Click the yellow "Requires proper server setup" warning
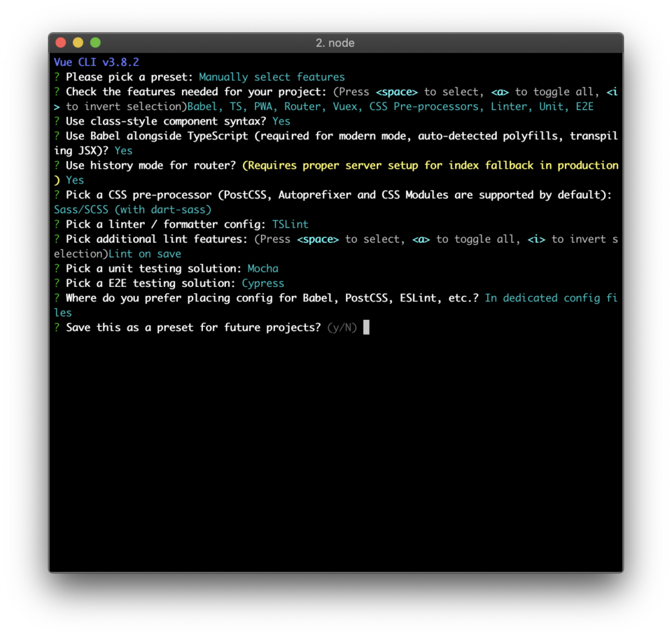 coord(430,165)
